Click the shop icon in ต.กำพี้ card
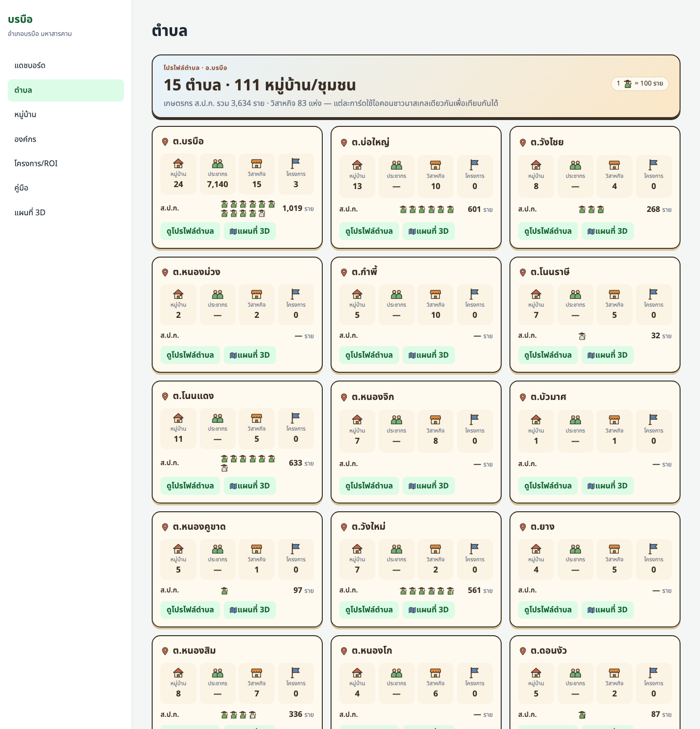The height and width of the screenshot is (729, 700). (436, 294)
